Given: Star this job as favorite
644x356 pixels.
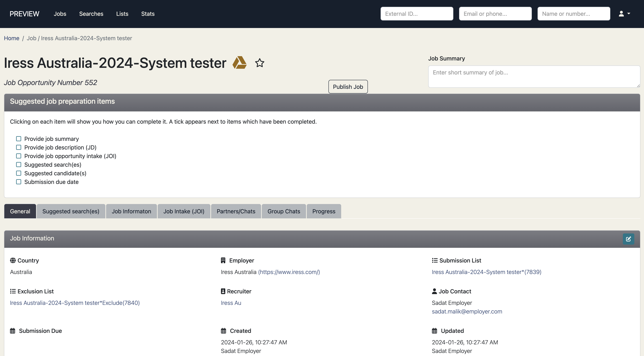Looking at the screenshot, I should pyautogui.click(x=259, y=63).
